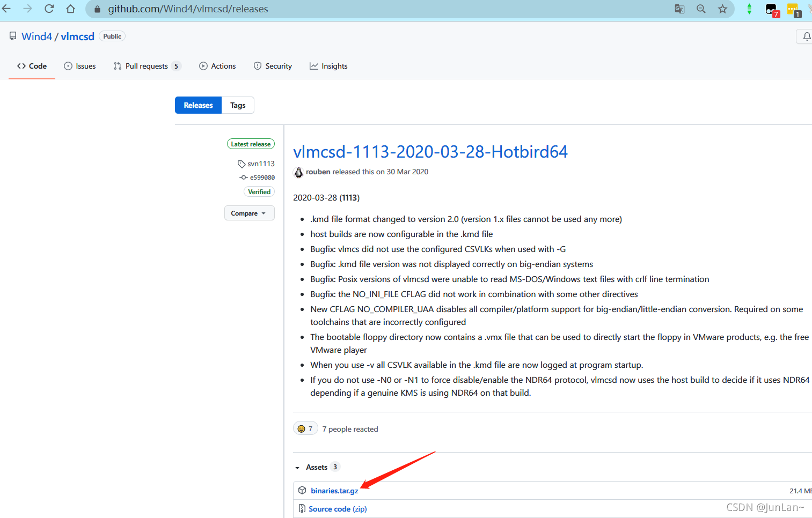Click the zoom magnifier icon in address bar
Screen dimensions: 812x518
[x=701, y=9]
